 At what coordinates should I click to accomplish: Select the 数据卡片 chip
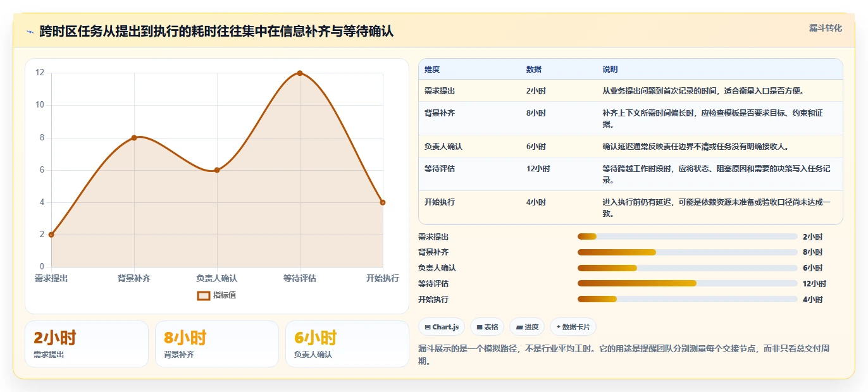[x=573, y=327]
